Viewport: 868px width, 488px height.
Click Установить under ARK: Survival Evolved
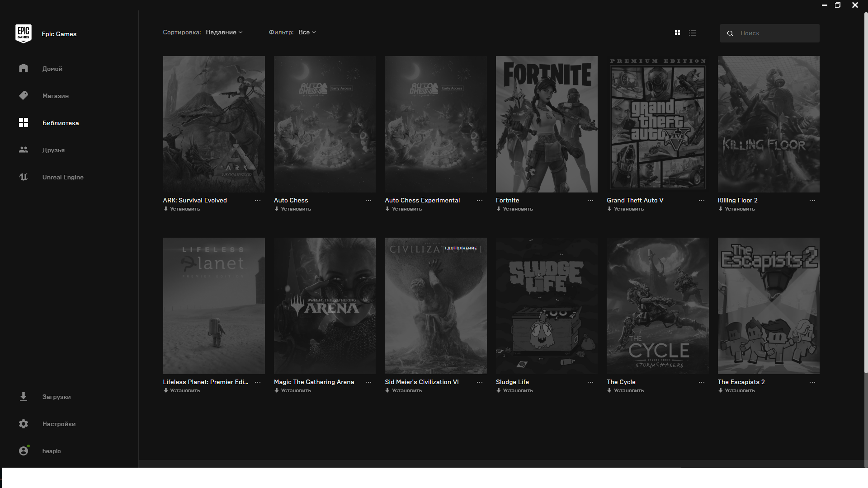point(182,209)
